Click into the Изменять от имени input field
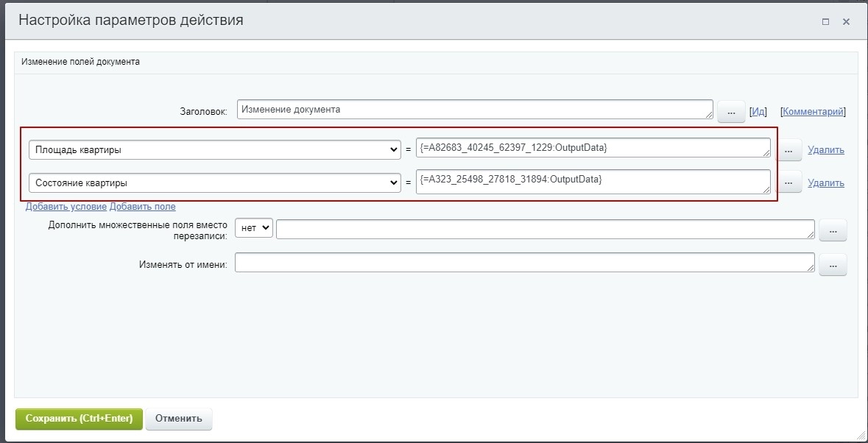This screenshot has height=443, width=868. point(524,263)
